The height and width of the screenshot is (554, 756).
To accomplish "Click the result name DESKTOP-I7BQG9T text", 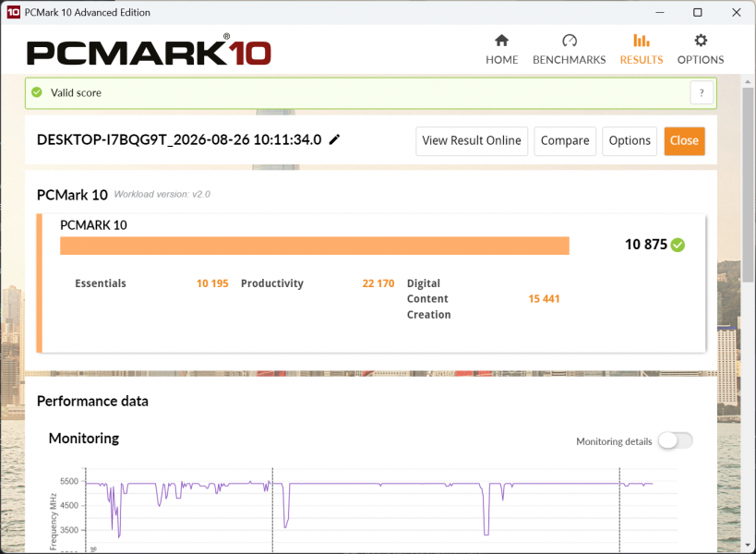I will pyautogui.click(x=179, y=139).
